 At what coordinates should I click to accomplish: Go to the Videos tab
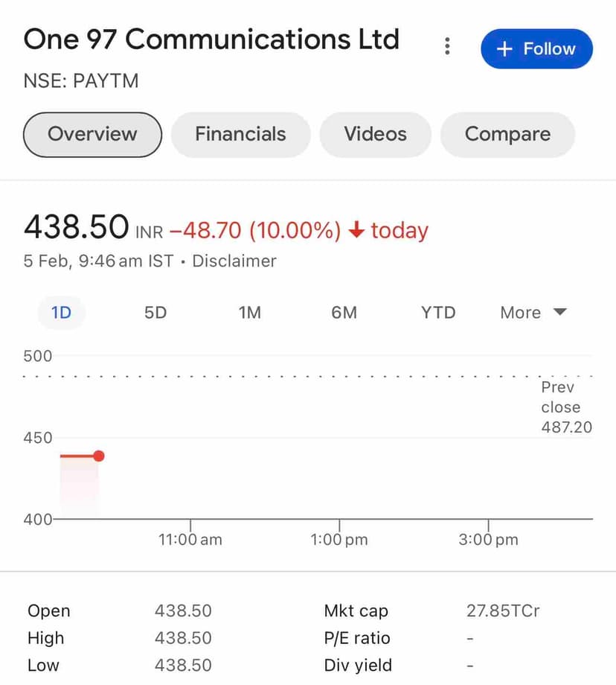click(375, 134)
